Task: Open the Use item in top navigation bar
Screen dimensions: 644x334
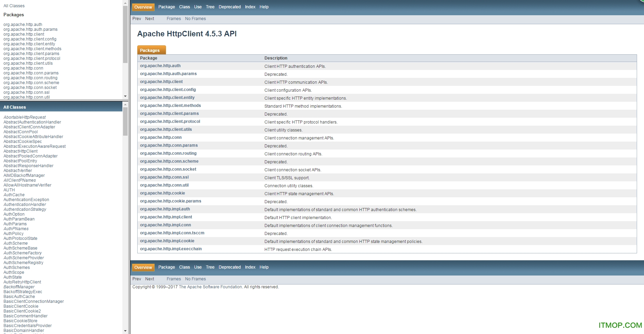Action: pyautogui.click(x=198, y=7)
